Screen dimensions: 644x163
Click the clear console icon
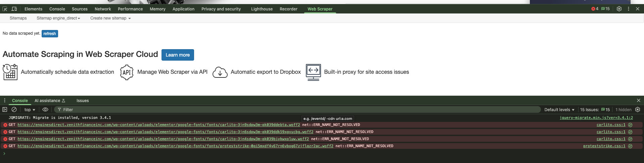click(14, 109)
